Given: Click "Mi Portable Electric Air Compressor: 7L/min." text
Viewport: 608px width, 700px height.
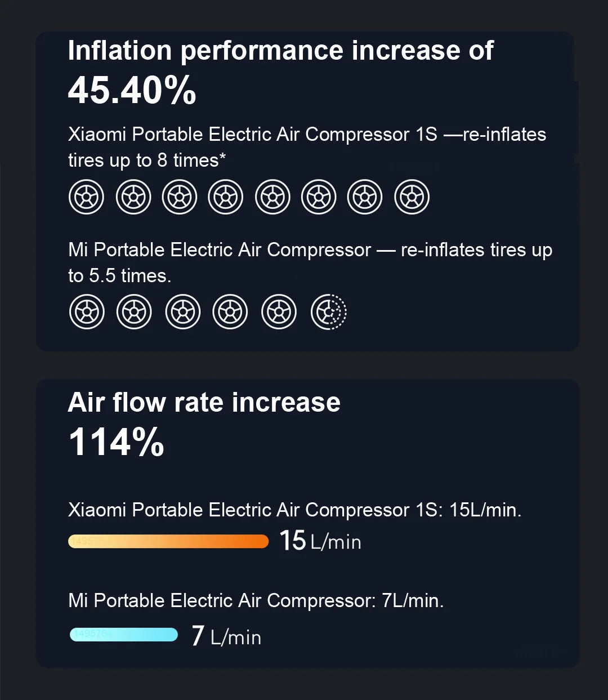Looking at the screenshot, I should click(x=256, y=600).
